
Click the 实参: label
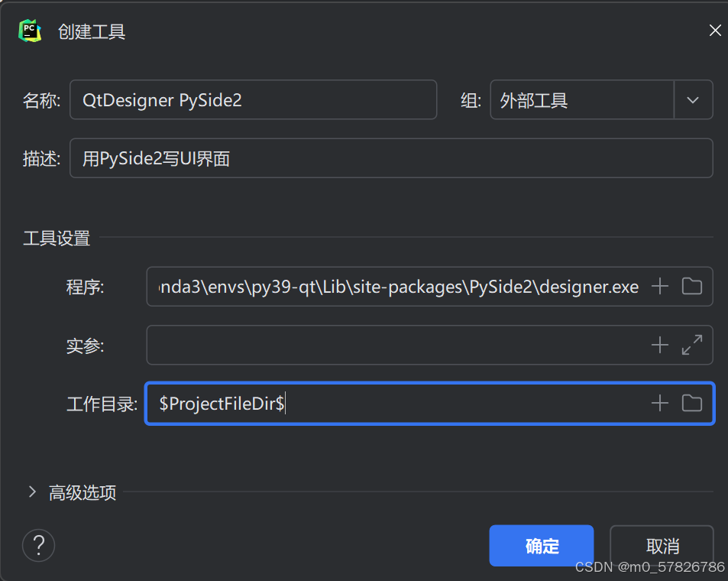click(x=85, y=346)
